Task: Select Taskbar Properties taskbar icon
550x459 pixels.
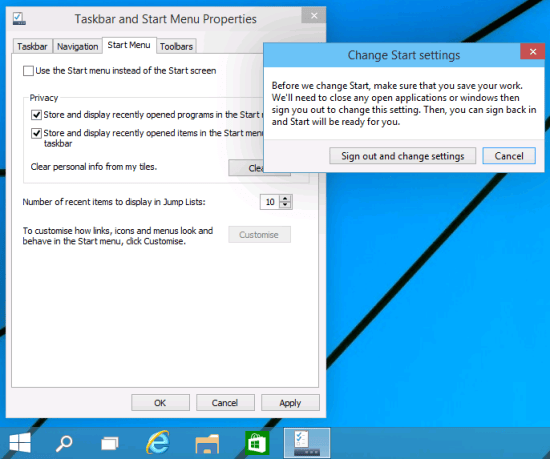Action: 307,443
